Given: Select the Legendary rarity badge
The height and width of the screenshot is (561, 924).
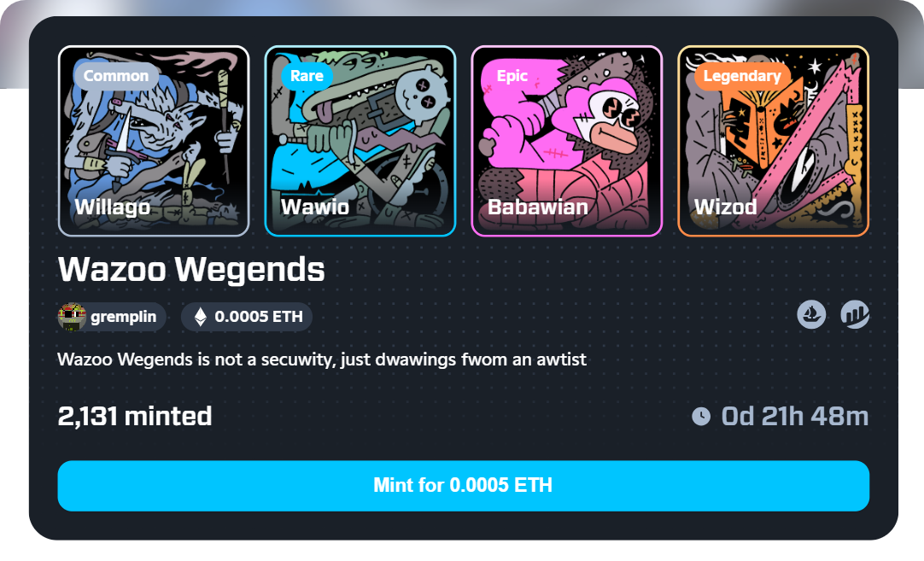Looking at the screenshot, I should pos(742,76).
